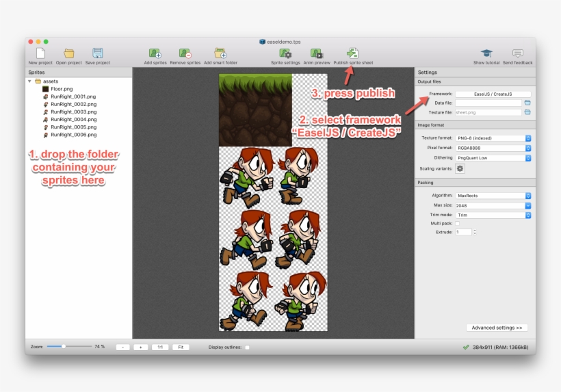Click the zoom in plus button
561x392 pixels.
(141, 348)
